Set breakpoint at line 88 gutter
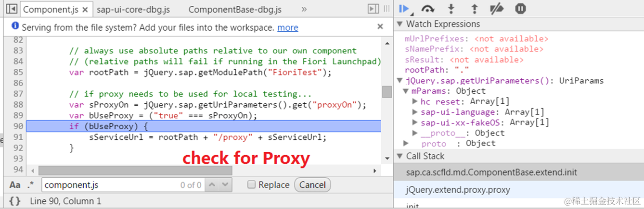The width and height of the screenshot is (644, 209). pos(18,105)
